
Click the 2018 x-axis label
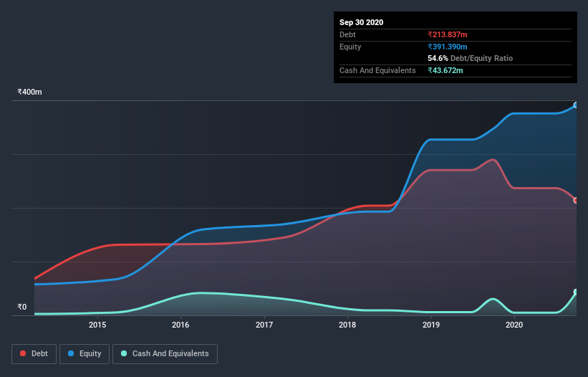[347, 325]
